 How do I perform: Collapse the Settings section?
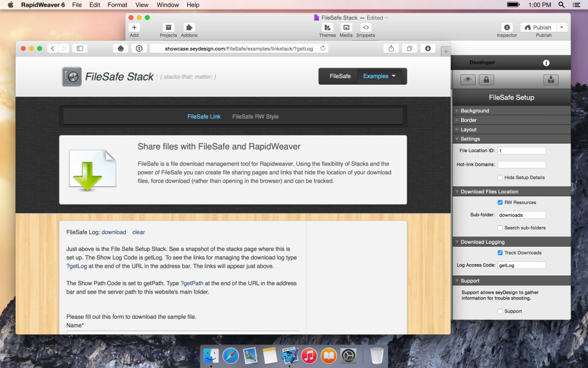tap(511, 139)
